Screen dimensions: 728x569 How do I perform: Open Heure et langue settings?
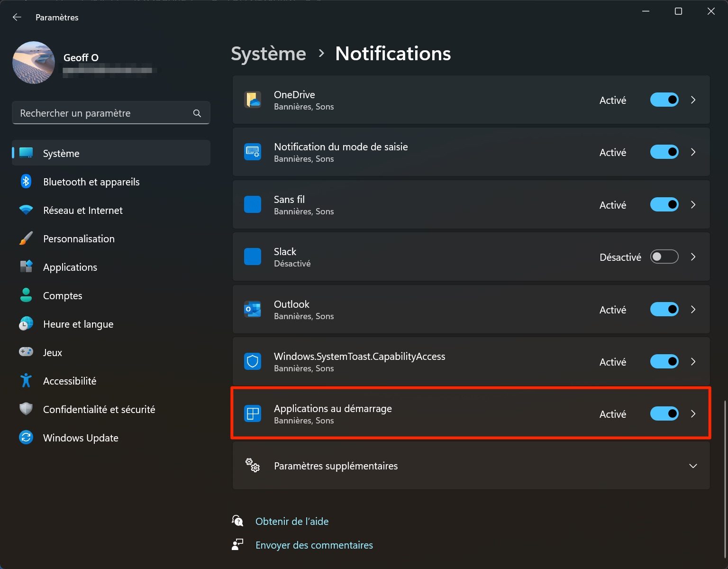pos(111,324)
